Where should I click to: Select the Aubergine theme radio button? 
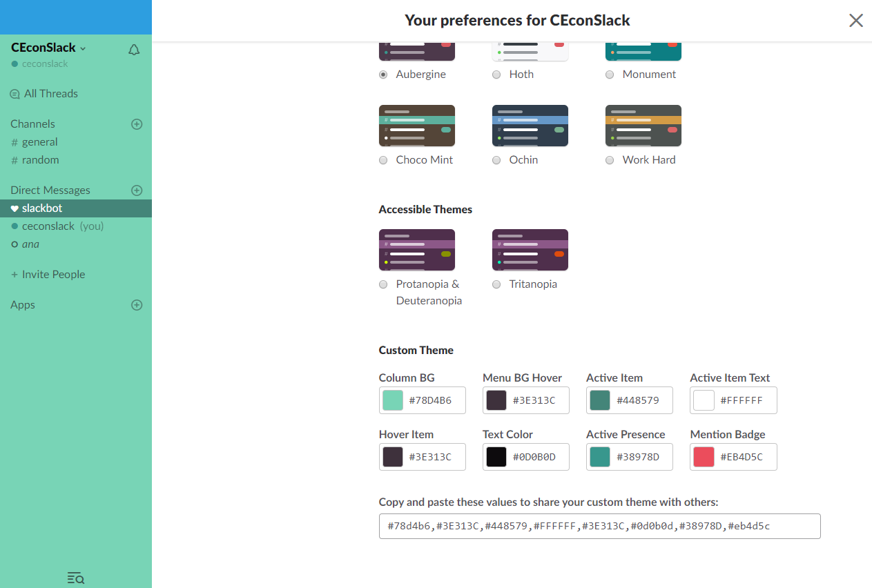pyautogui.click(x=383, y=75)
